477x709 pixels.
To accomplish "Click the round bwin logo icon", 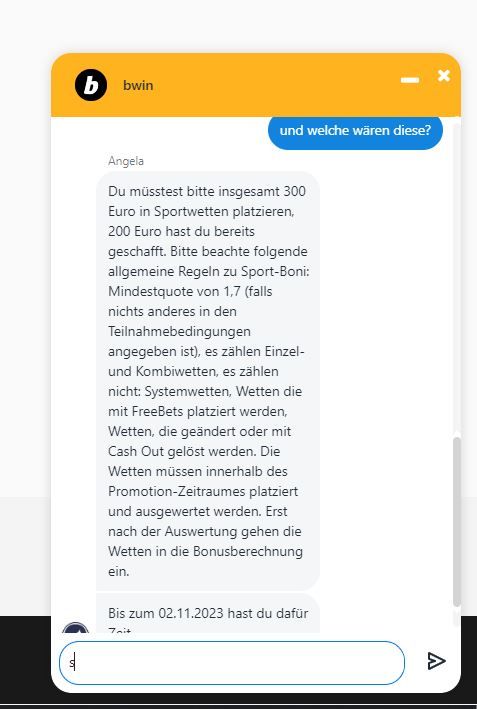I will [x=91, y=85].
